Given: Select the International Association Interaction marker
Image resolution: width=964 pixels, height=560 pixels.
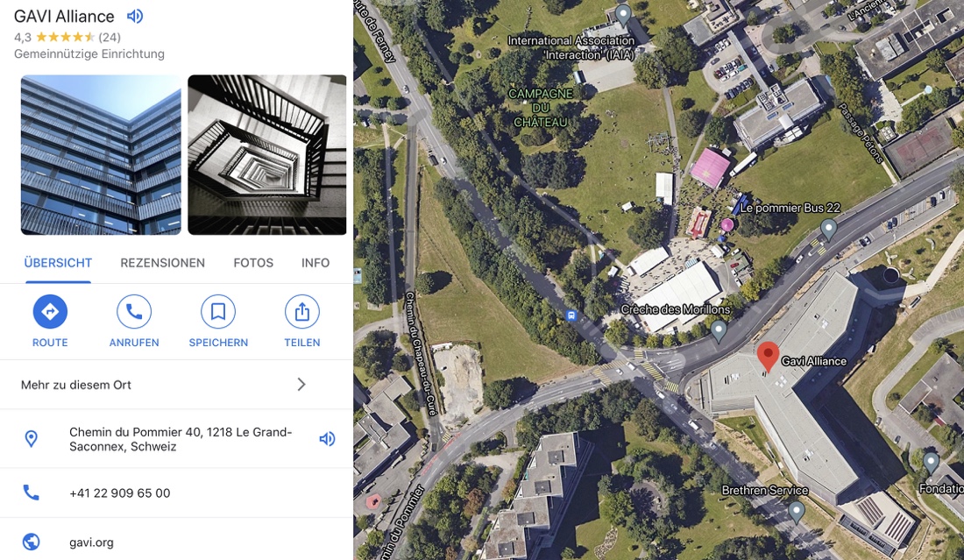Looking at the screenshot, I should [623, 14].
